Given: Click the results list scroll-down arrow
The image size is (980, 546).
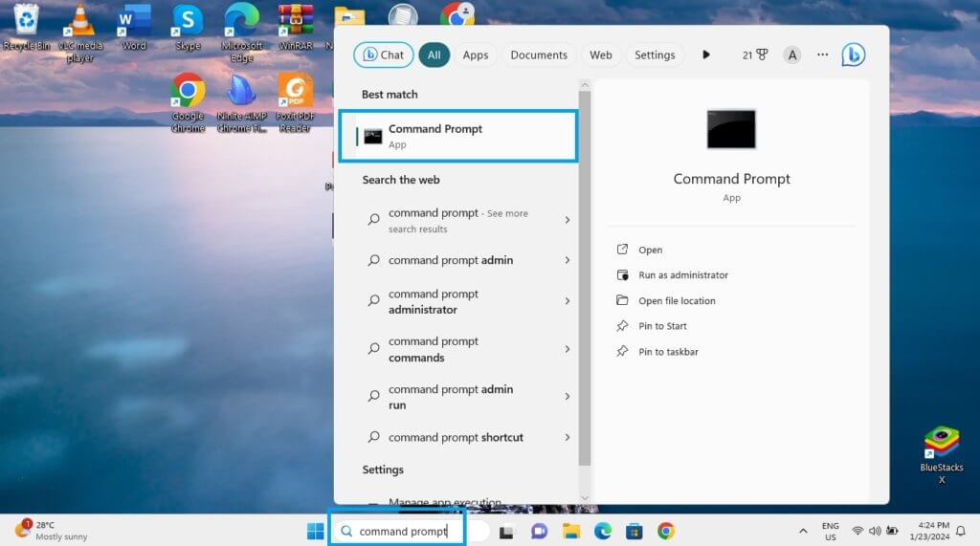Looking at the screenshot, I should click(585, 498).
